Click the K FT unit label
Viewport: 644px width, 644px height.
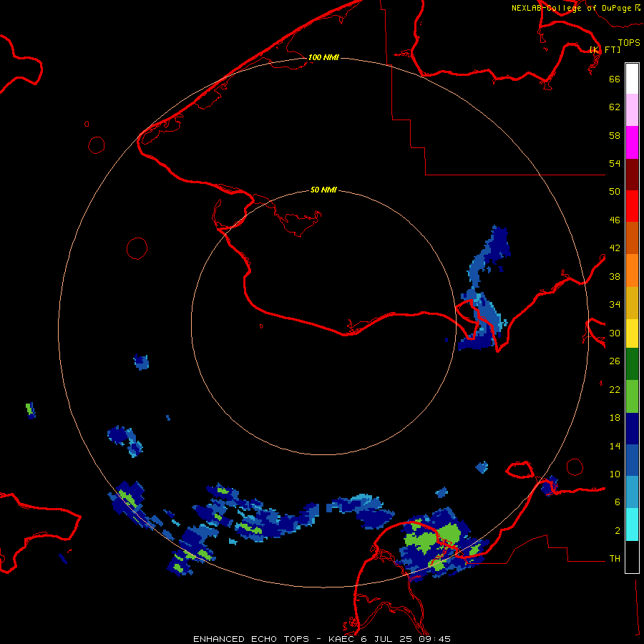(x=605, y=50)
